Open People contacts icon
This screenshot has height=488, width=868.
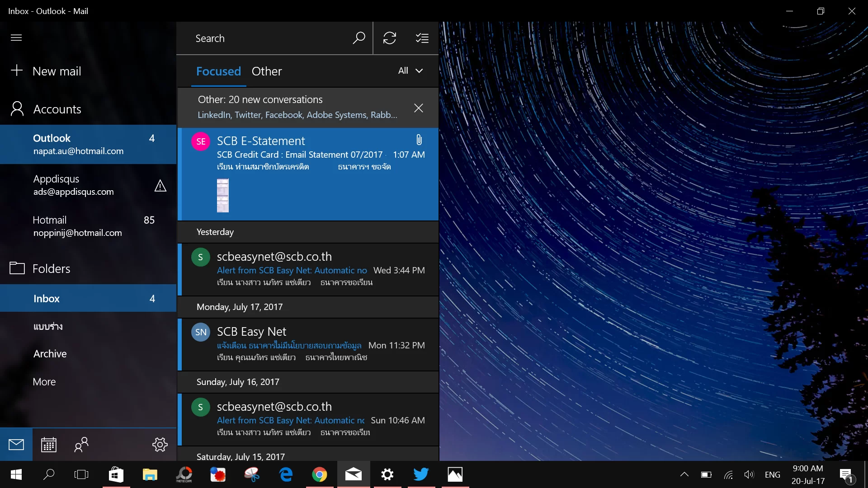click(x=81, y=445)
